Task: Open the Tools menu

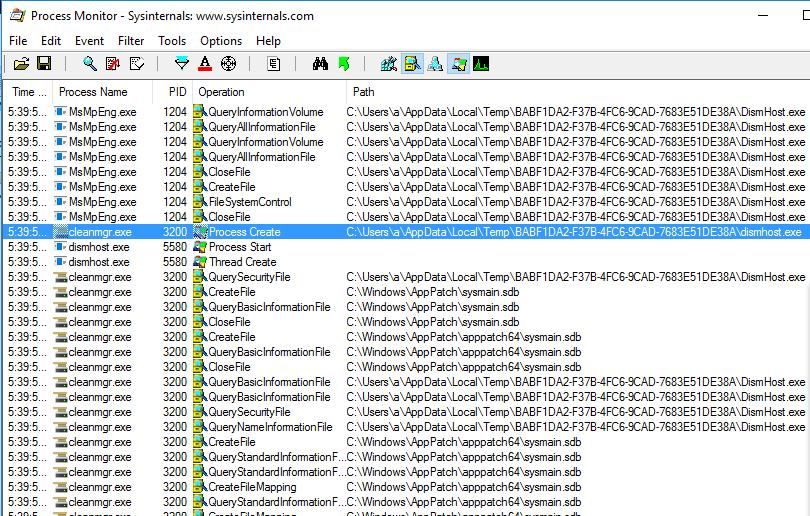Action: pyautogui.click(x=172, y=41)
